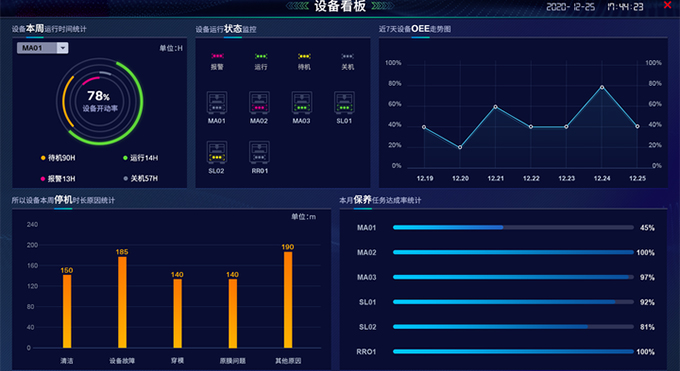Click the 2020-12-25 date display
This screenshot has height=371, width=680.
click(x=570, y=7)
